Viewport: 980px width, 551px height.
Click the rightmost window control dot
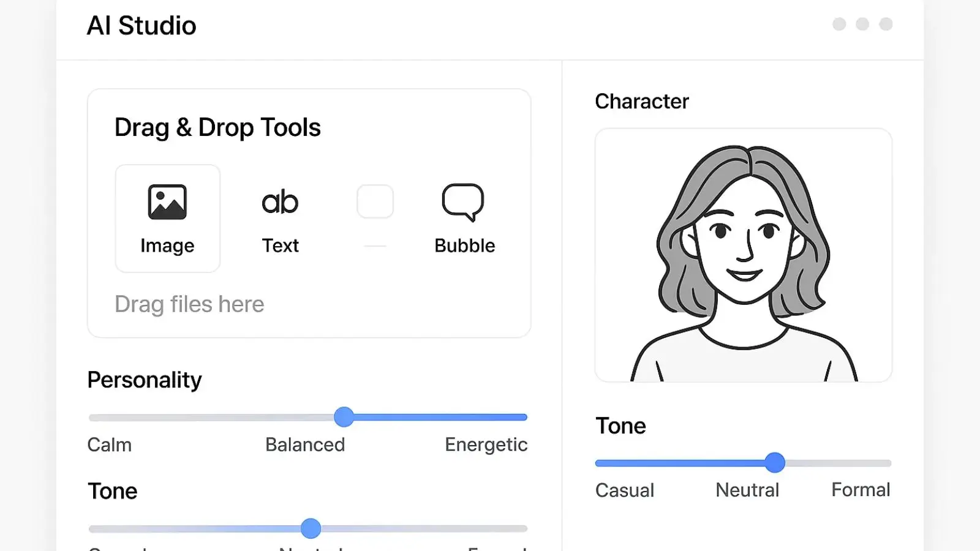pos(886,24)
